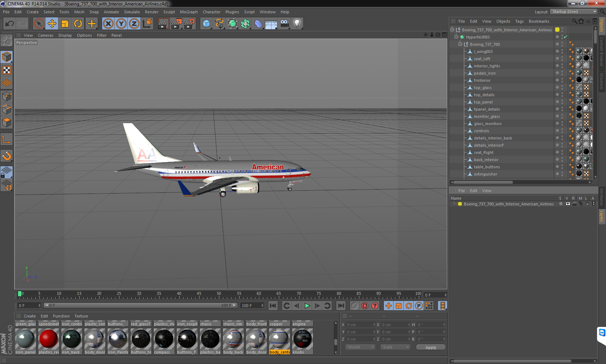Viewport: 606px width, 364px height.
Task: Open material manager Texture menu
Action: pos(81,316)
